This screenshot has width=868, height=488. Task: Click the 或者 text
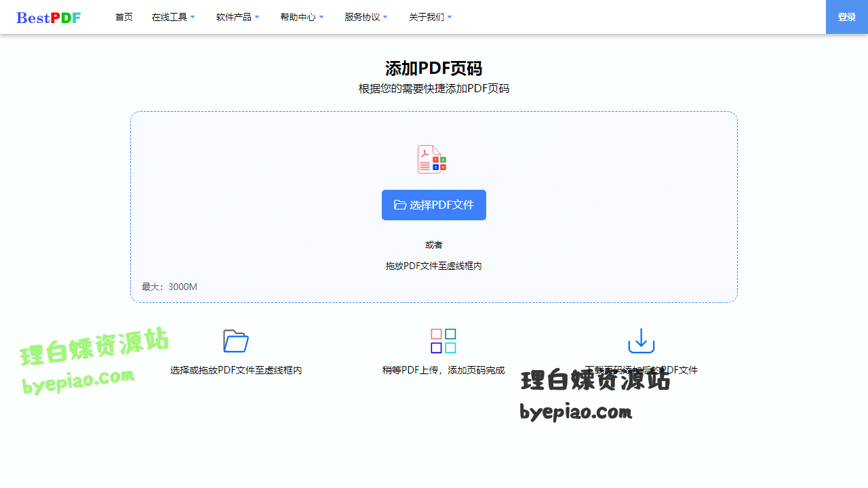click(x=434, y=245)
